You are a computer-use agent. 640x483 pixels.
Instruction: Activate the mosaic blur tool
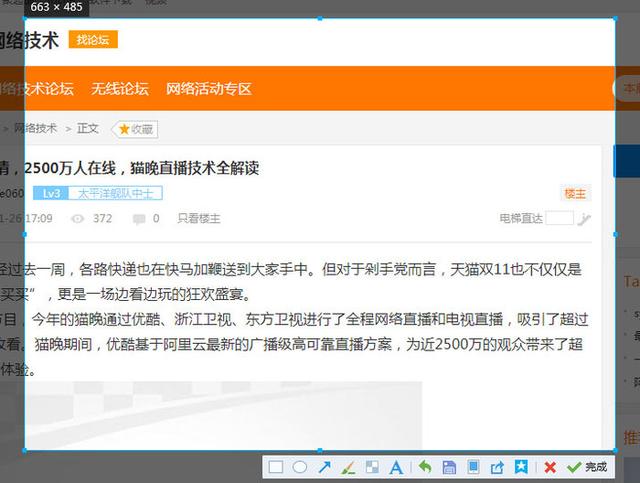(x=372, y=467)
